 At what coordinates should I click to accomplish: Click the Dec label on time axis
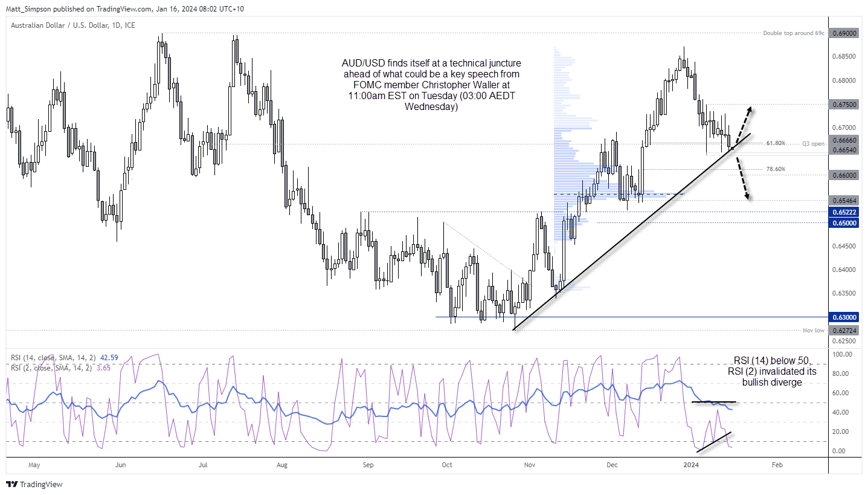coord(612,465)
